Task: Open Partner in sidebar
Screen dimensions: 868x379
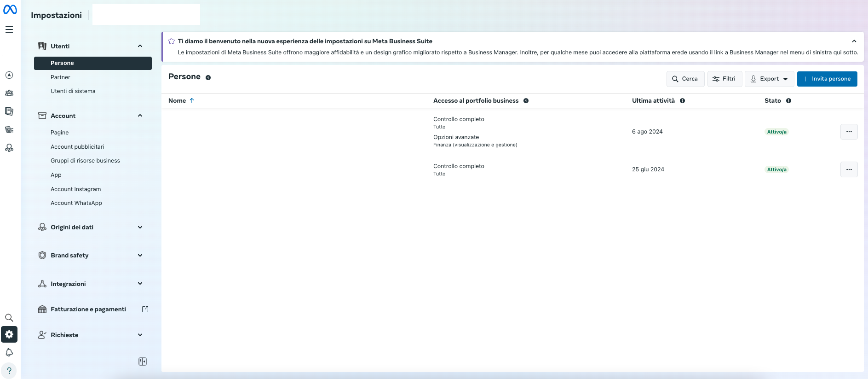Action: 60,77
